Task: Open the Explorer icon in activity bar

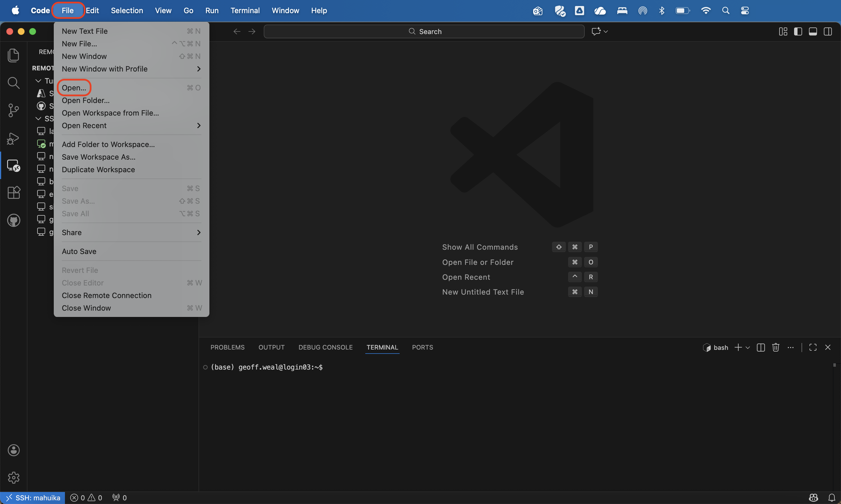Action: [x=13, y=55]
